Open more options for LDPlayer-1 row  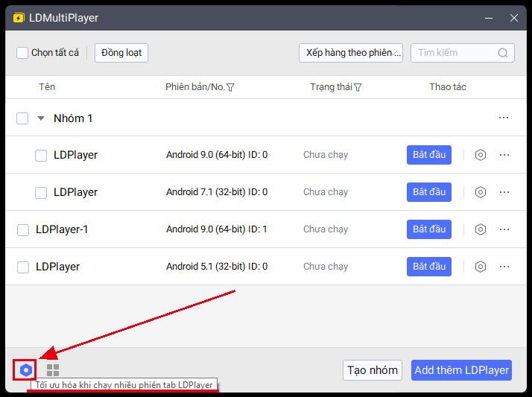pos(504,229)
